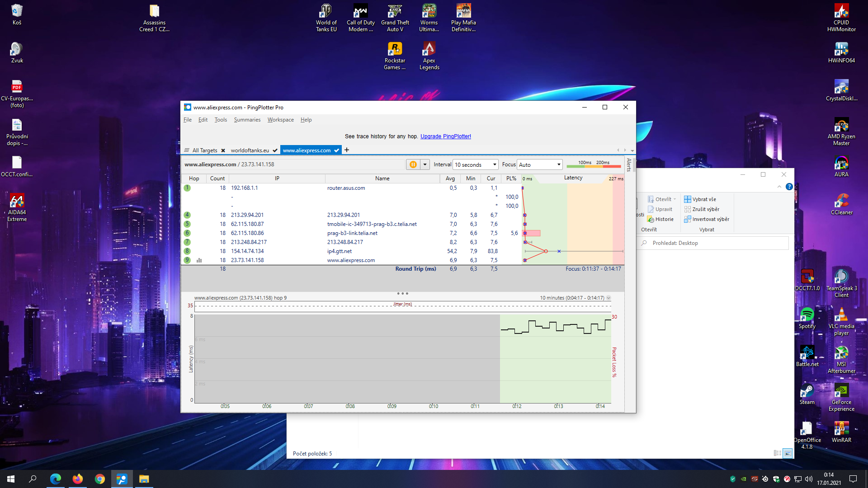Screen dimensions: 868x488
Task: Pause the aliexpress trace
Action: coord(413,164)
